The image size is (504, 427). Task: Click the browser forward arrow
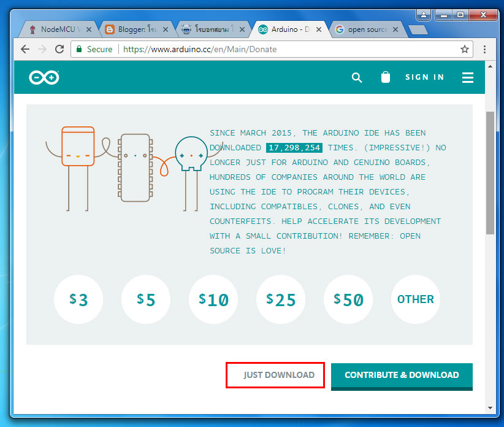click(x=42, y=49)
